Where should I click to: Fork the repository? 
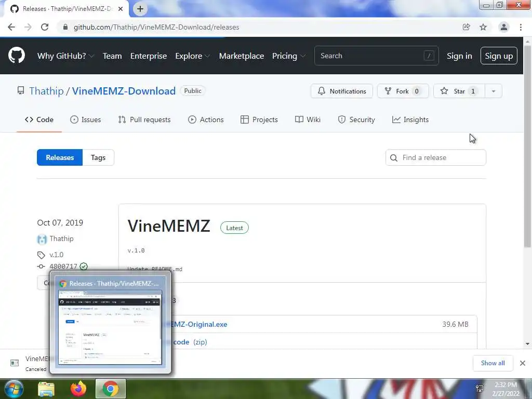point(403,91)
